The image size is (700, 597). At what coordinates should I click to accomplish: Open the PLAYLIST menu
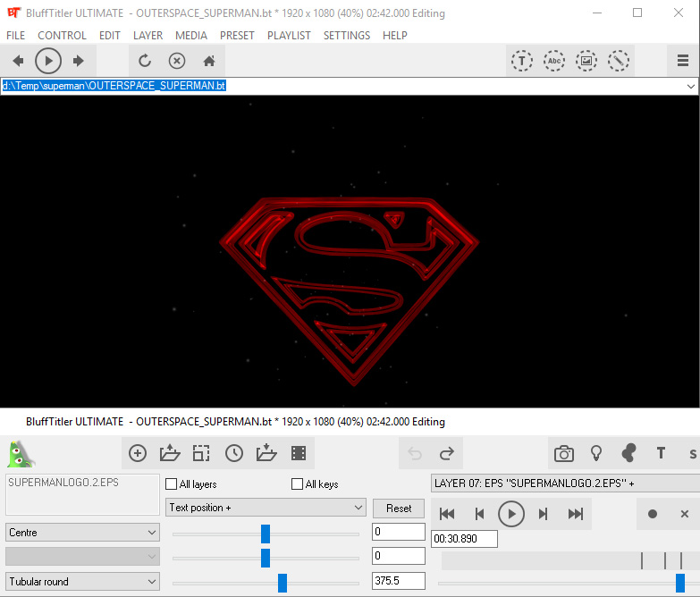click(289, 35)
